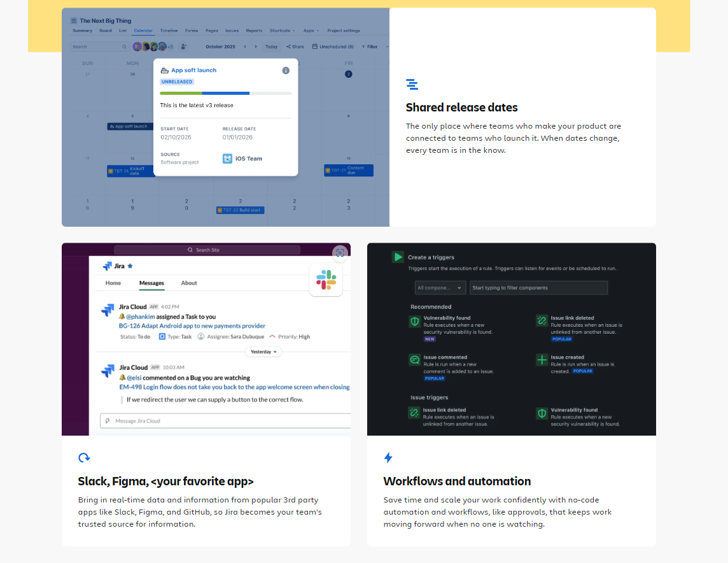Click the Start typing to filter components field

tap(538, 288)
